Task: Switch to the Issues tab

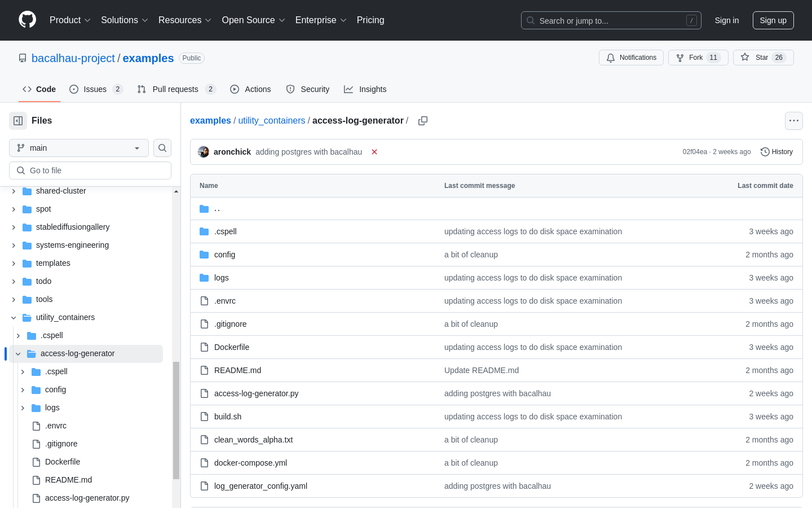Action: [x=96, y=89]
